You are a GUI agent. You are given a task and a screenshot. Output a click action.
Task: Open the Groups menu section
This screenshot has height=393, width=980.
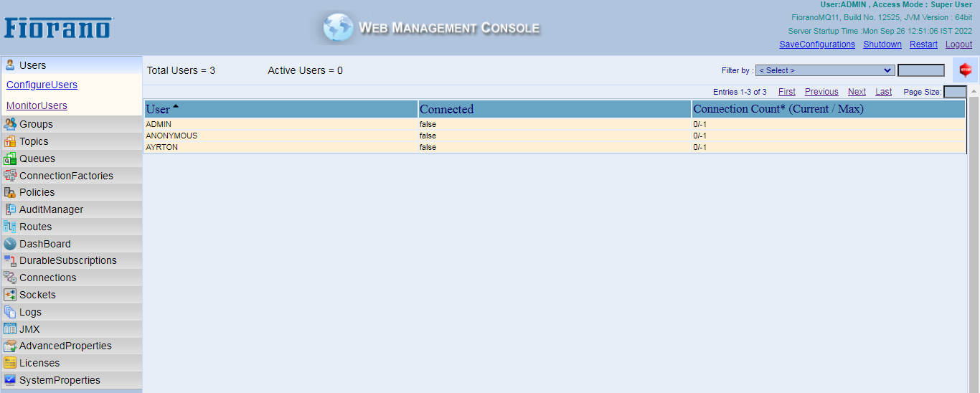pyautogui.click(x=72, y=124)
